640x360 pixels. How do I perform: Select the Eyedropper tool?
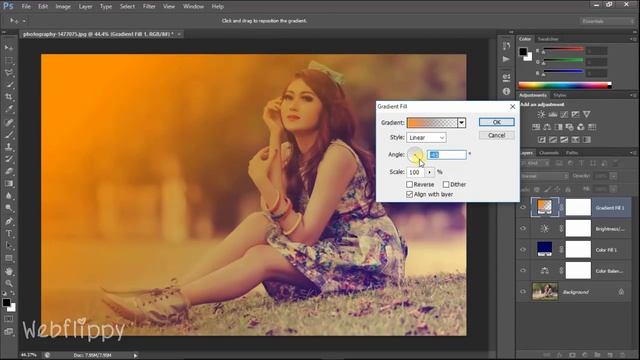(9, 109)
